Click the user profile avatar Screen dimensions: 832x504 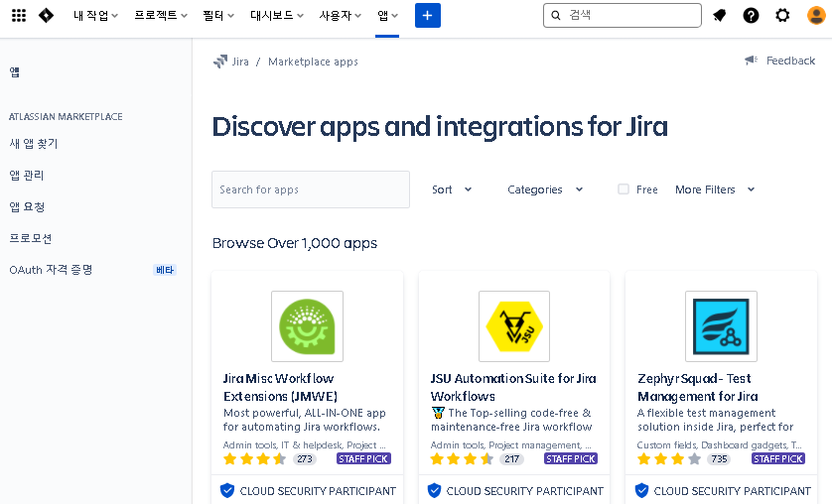816,15
